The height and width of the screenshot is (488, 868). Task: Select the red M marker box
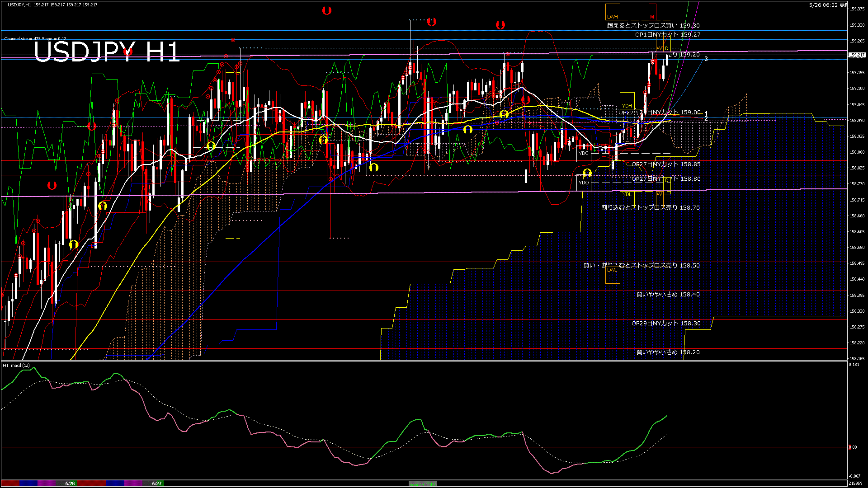click(652, 12)
